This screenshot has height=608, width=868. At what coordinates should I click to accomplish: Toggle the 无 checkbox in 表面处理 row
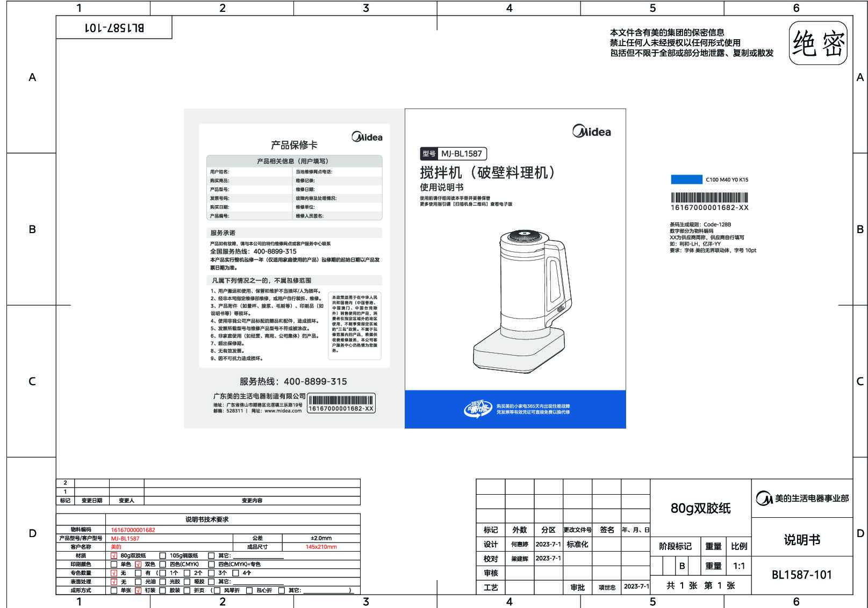click(114, 582)
